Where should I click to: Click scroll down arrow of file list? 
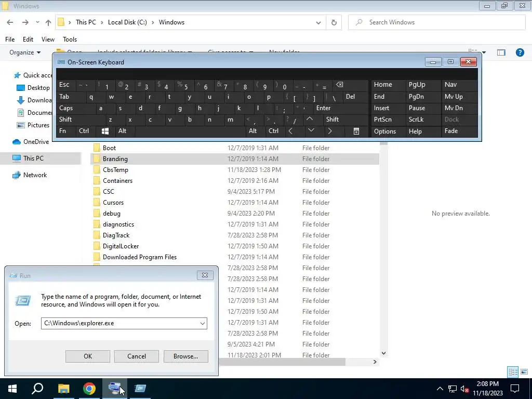click(x=384, y=353)
